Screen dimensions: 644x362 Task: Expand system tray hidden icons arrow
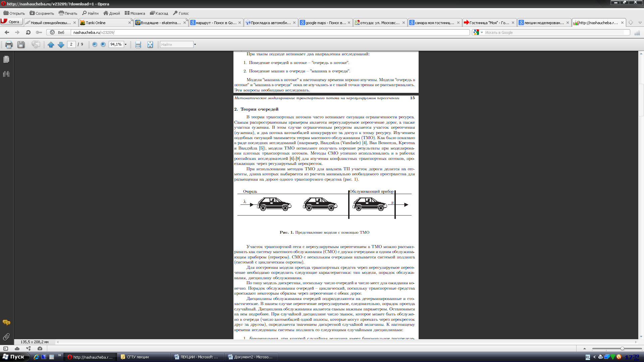pos(594,357)
